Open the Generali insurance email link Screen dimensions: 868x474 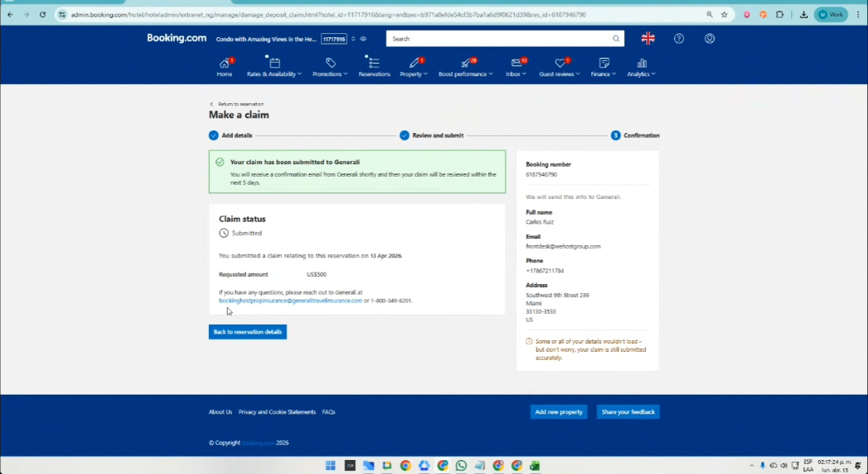[x=290, y=301]
